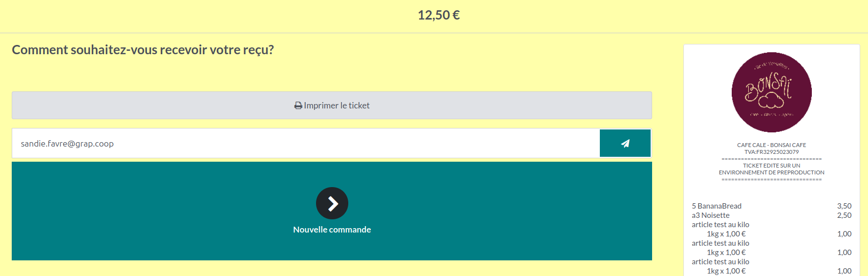Click the 2,50 price on the receipt
Viewport: 868px width, 276px height.
[844, 215]
